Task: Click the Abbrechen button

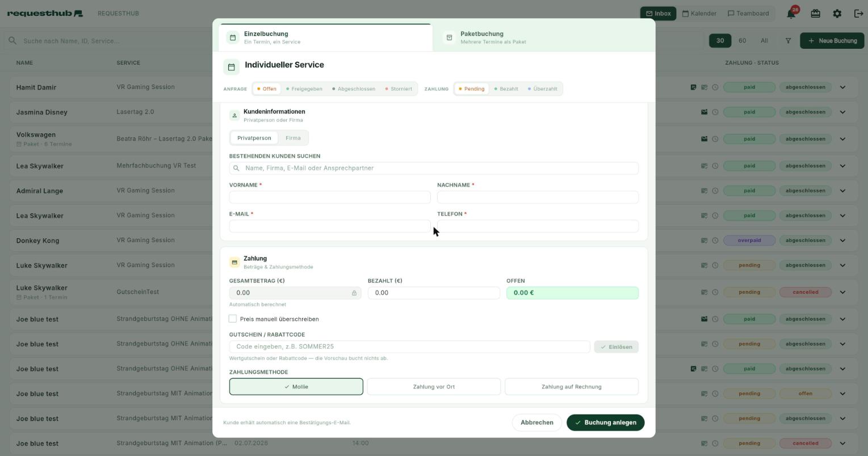Action: click(536, 423)
